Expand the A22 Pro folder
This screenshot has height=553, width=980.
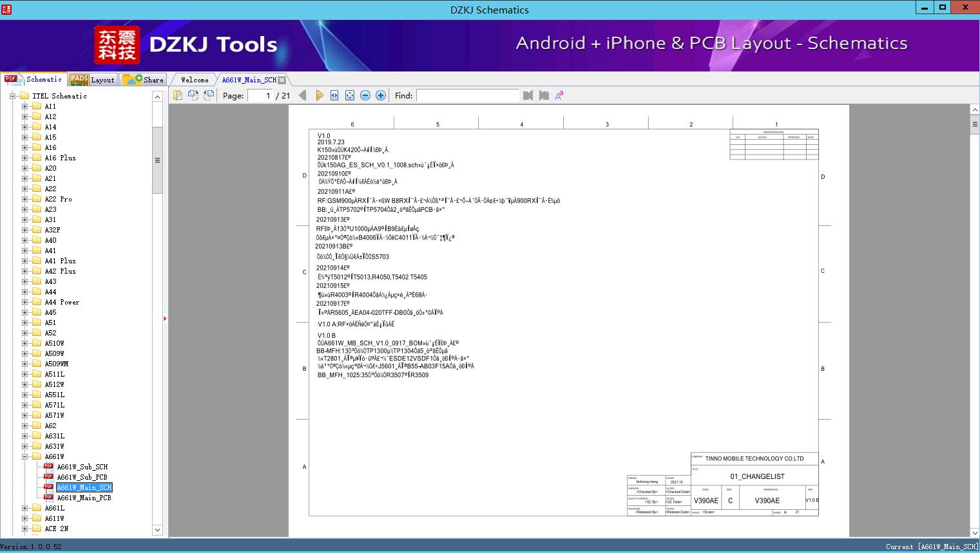[24, 199]
